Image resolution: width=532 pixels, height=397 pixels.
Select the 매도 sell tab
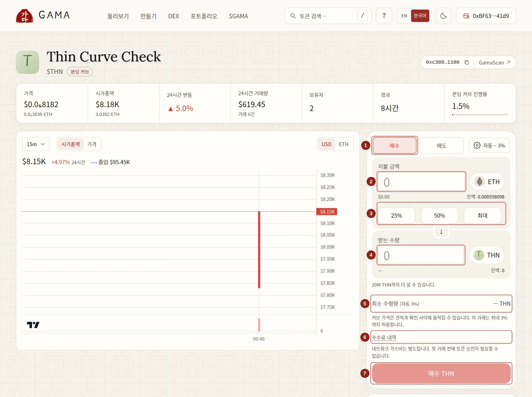point(442,145)
